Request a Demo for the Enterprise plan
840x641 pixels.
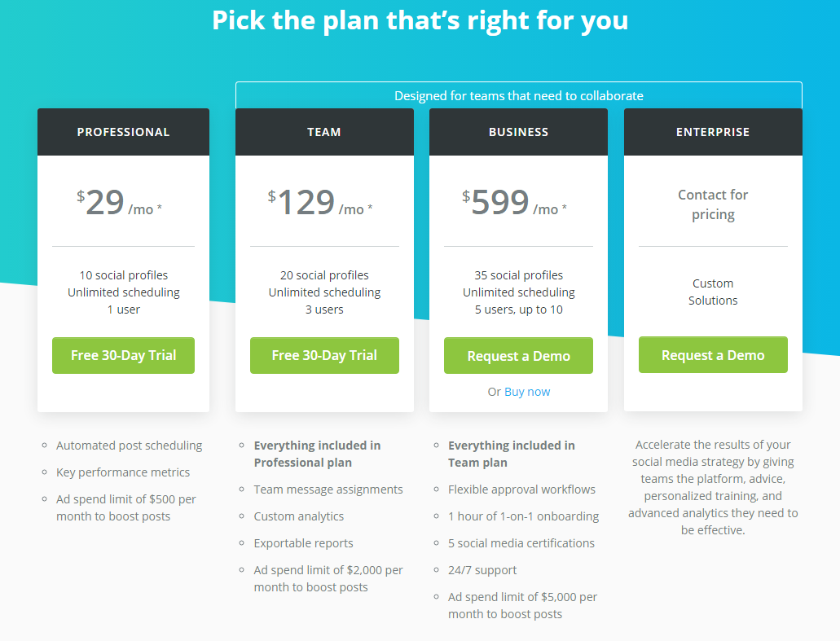click(713, 354)
